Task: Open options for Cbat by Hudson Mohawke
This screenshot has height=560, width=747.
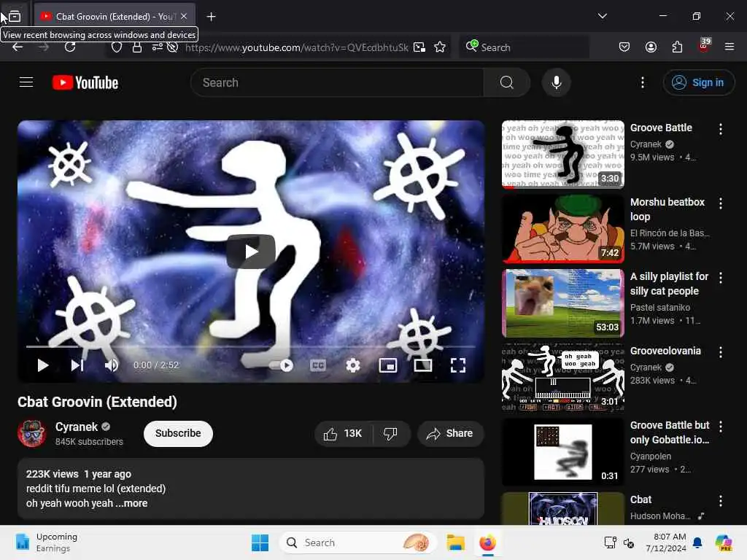Action: 720,500
